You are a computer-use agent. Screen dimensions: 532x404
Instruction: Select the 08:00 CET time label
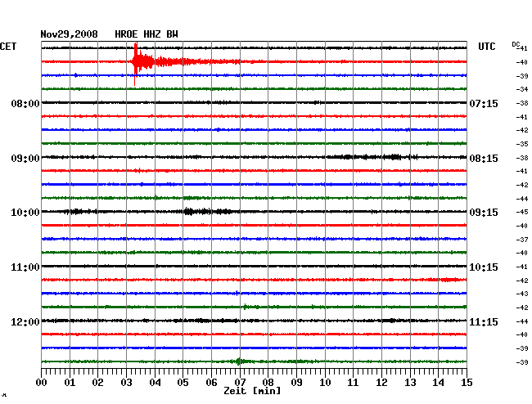25,103
